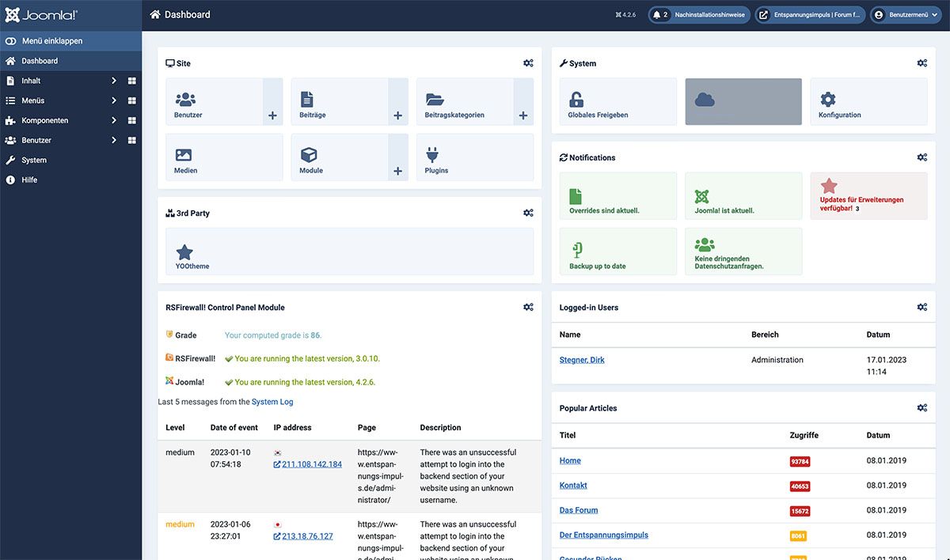This screenshot has height=560, width=950.
Task: Open the System module settings gear
Action: pos(922,63)
